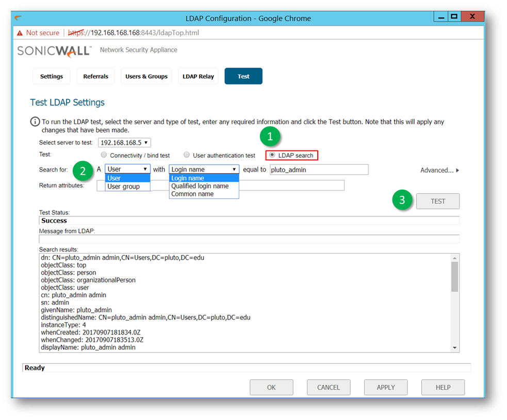The width and height of the screenshot is (507, 420).
Task: Select the Connectivity / bind test radio
Action: [104, 155]
